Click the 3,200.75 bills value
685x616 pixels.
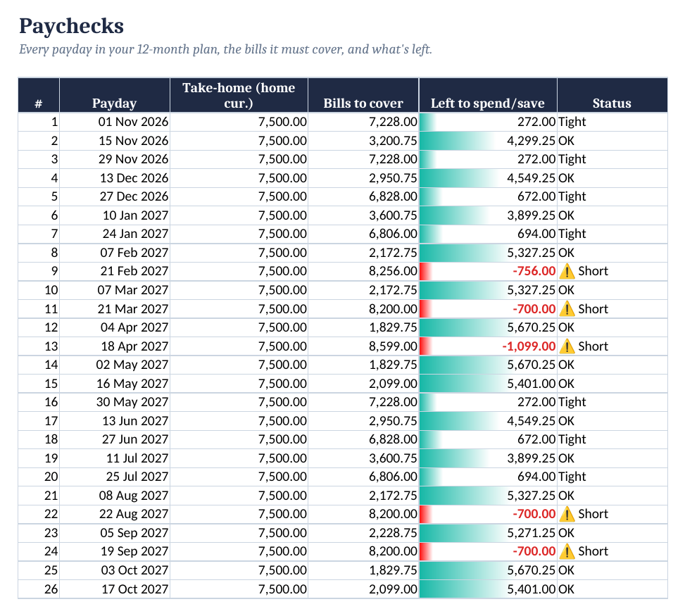coord(393,141)
